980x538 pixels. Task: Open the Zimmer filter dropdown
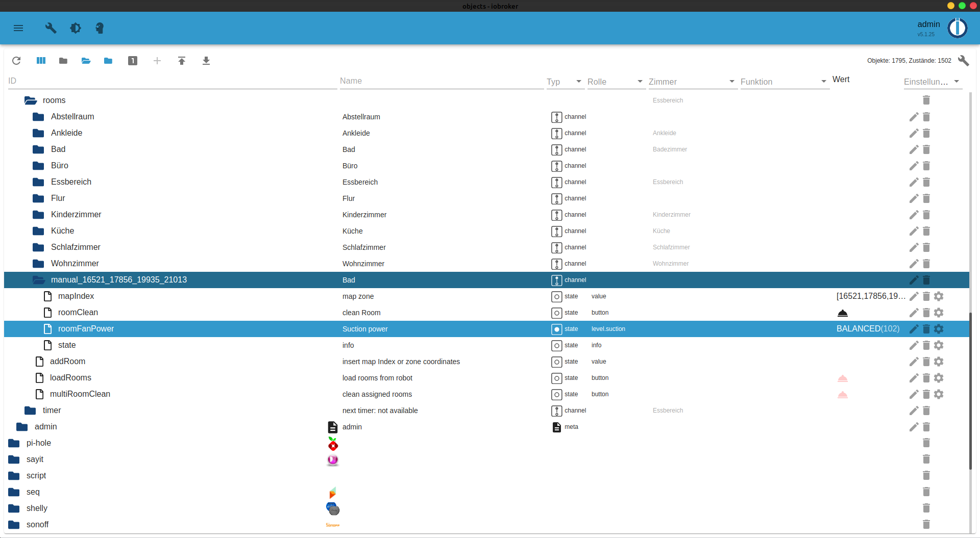693,82
